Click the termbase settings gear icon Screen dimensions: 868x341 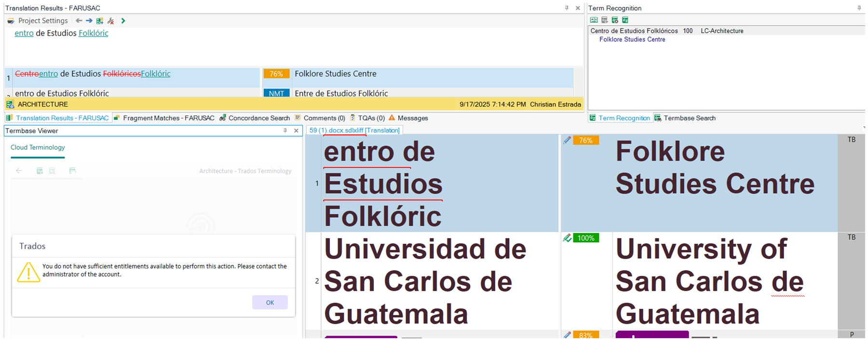coord(615,20)
